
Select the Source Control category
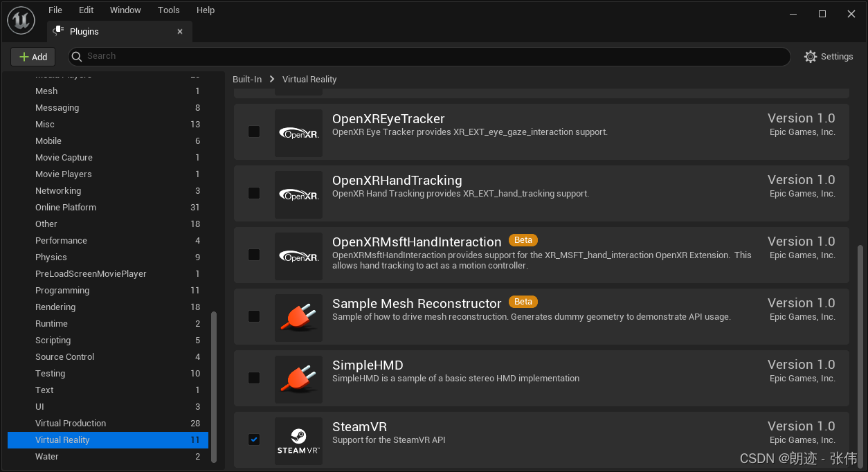click(108, 357)
